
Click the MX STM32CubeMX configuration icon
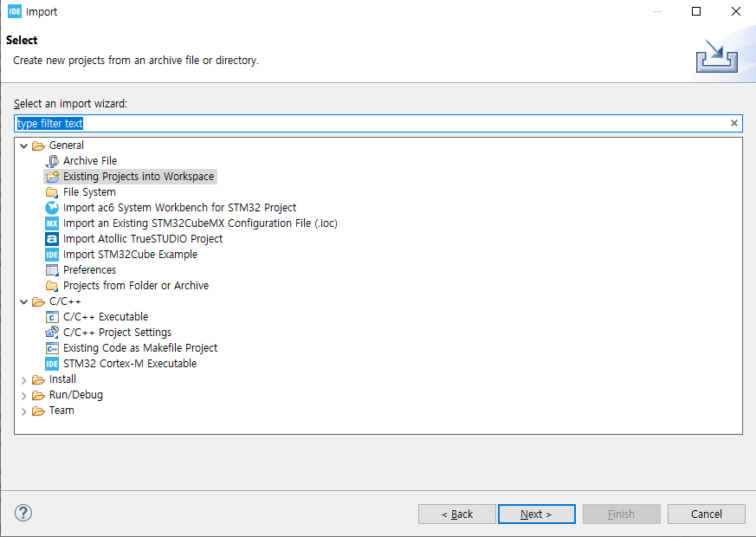coord(52,223)
